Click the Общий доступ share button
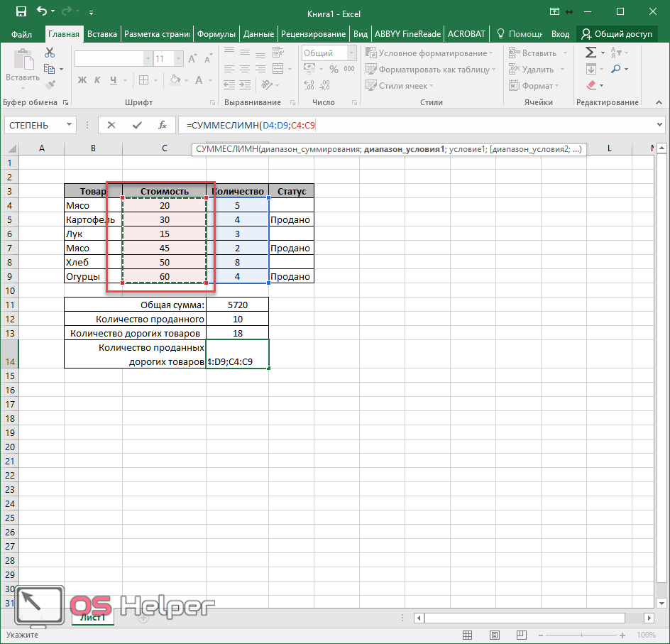 point(617,33)
